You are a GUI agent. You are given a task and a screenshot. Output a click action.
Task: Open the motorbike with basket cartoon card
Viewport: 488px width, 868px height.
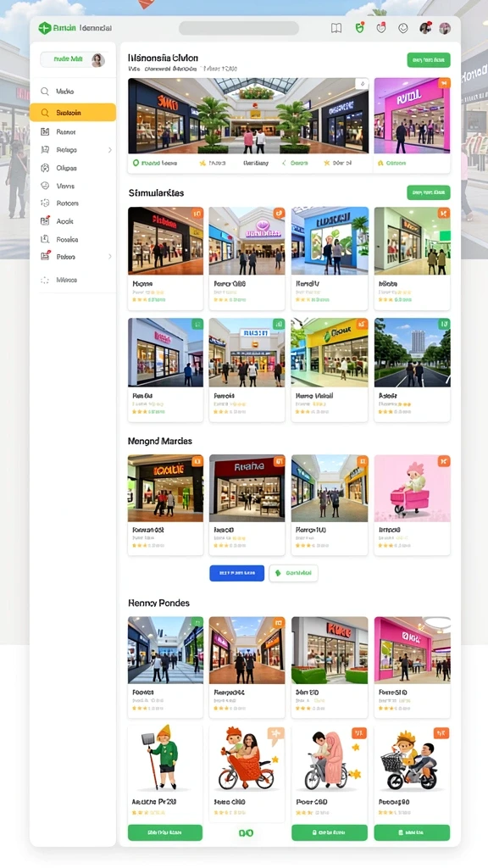(413, 772)
